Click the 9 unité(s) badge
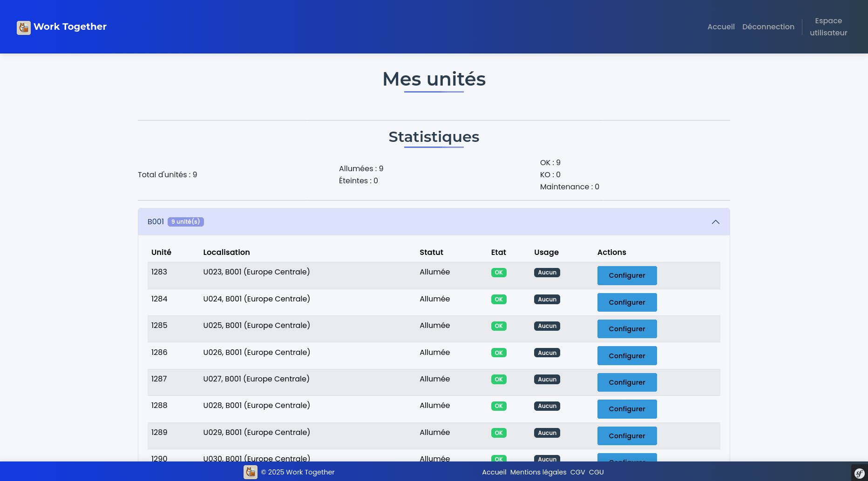Viewport: 868px width, 481px height. click(186, 222)
